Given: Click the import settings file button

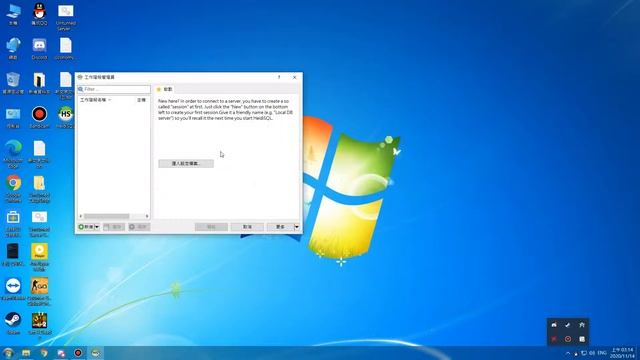Looking at the screenshot, I should pos(186,163).
